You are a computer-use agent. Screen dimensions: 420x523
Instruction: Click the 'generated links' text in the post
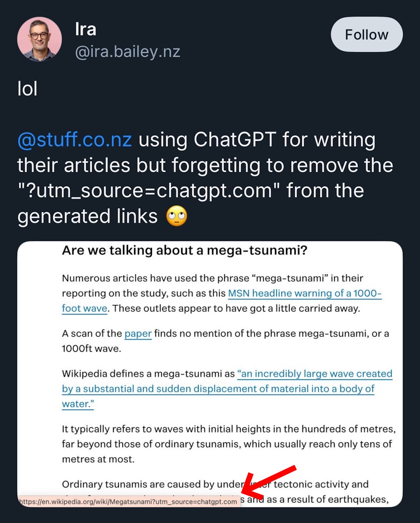click(x=87, y=216)
